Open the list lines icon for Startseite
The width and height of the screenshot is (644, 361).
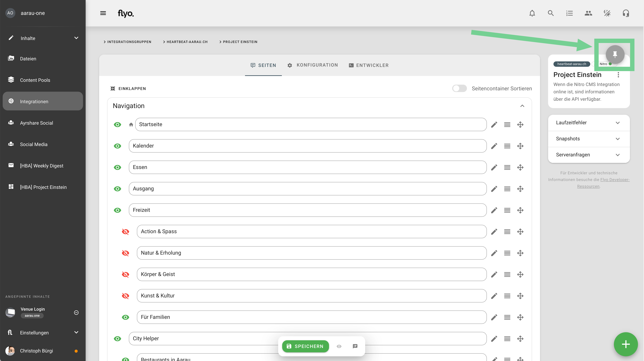coord(507,124)
